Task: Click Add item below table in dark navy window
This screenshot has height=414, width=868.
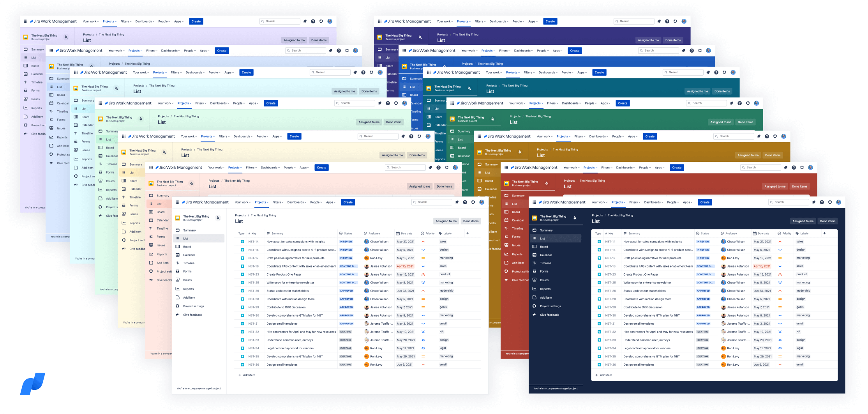Action: click(x=603, y=375)
